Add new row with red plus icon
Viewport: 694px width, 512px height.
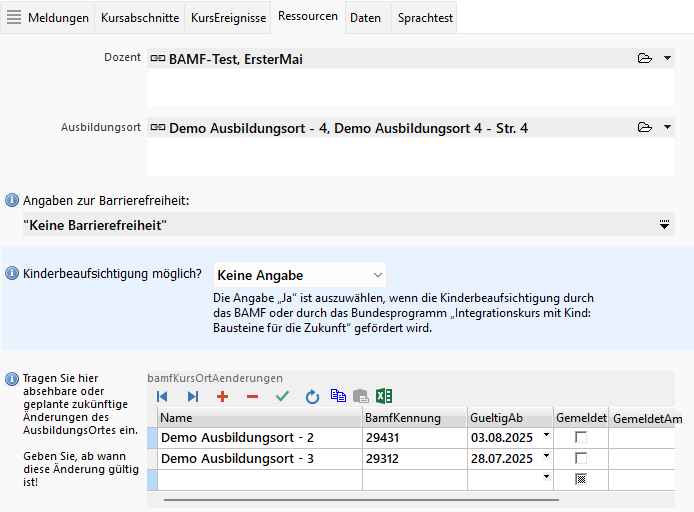click(x=222, y=397)
